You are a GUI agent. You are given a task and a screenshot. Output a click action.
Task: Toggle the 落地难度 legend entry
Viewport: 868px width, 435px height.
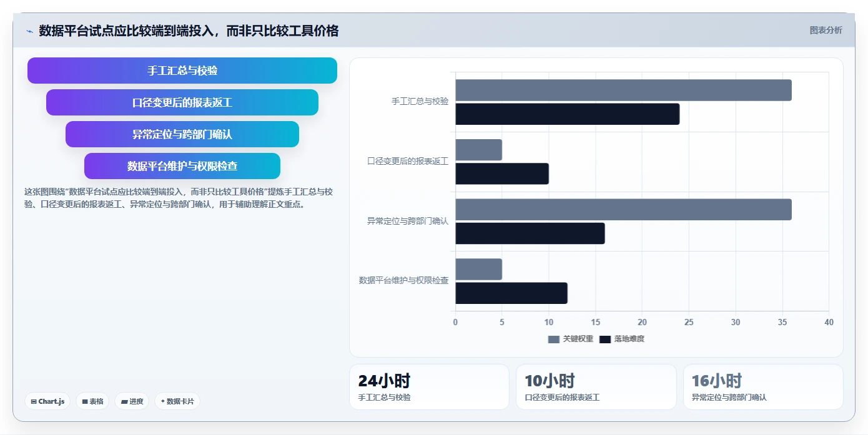tap(622, 339)
